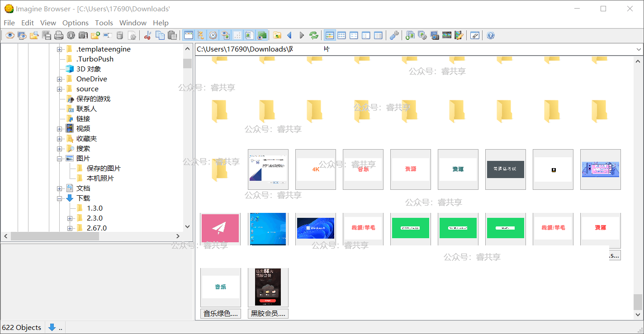Open the Options menu

point(75,23)
